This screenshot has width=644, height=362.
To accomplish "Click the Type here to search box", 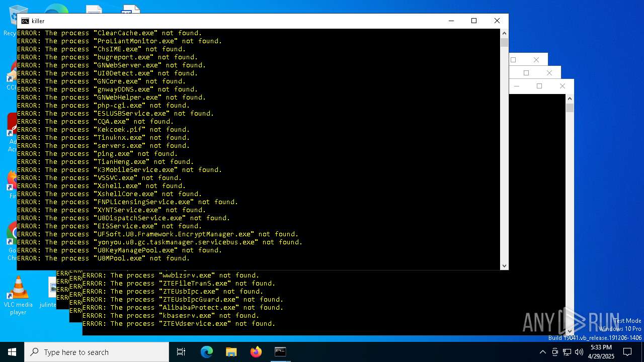I will (x=97, y=352).
